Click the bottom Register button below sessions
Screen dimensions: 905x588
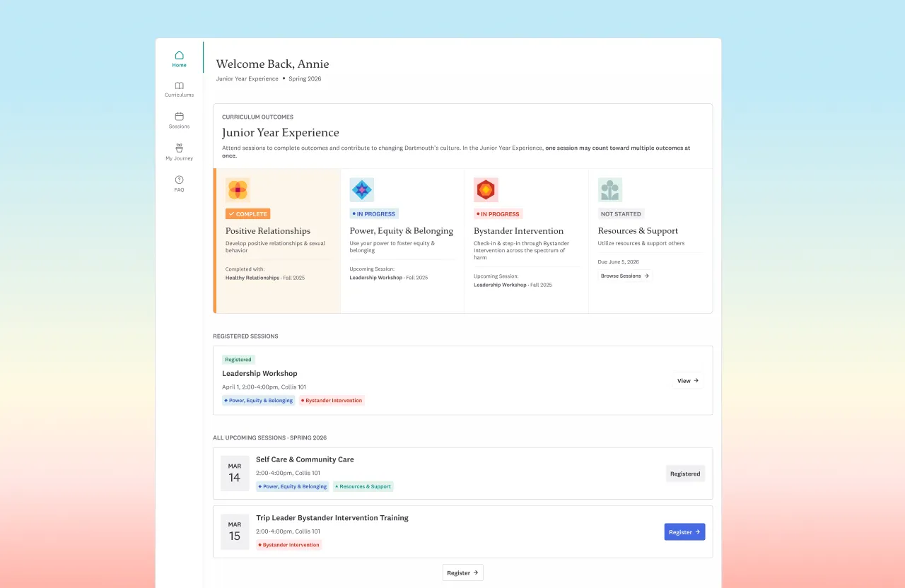463,572
